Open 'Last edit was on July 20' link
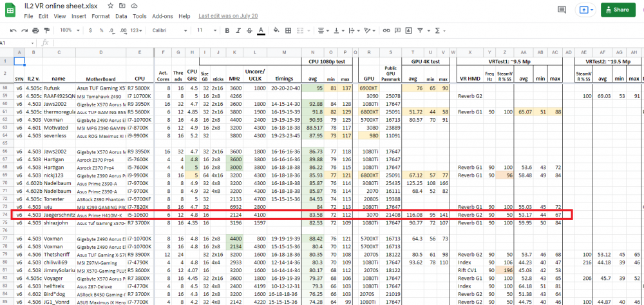This screenshot has width=644, height=305. coord(228,15)
